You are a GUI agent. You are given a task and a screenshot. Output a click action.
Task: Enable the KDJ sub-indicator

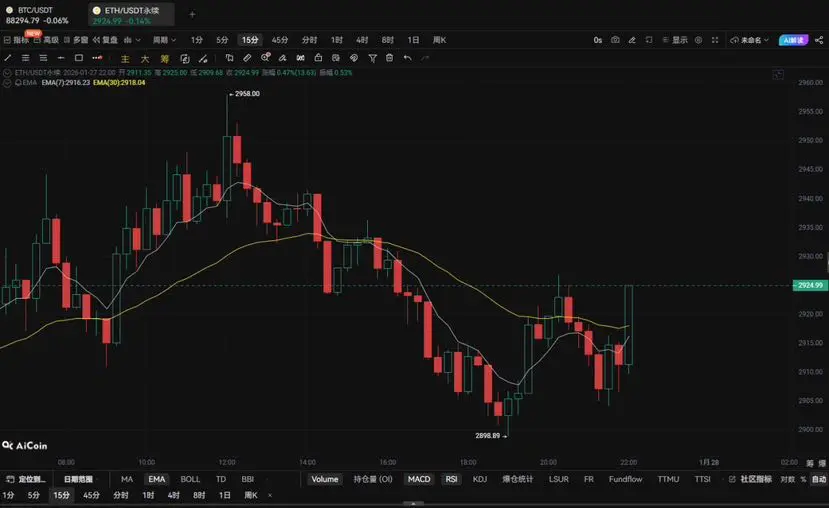click(480, 479)
